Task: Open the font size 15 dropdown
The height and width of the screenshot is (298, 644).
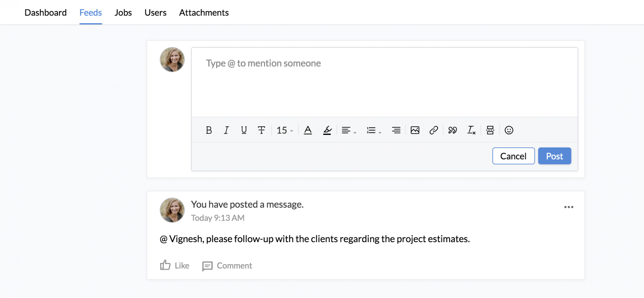Action: tap(285, 130)
